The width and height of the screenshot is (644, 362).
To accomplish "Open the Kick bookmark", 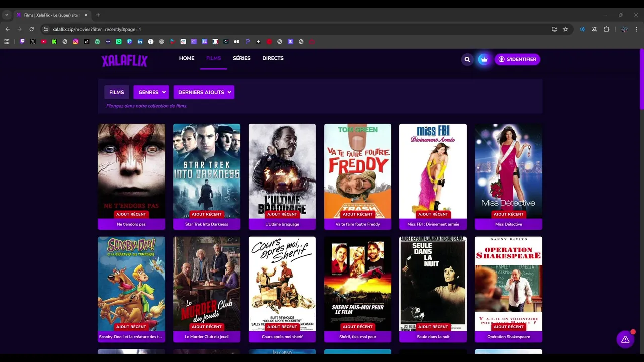I will 54,42.
